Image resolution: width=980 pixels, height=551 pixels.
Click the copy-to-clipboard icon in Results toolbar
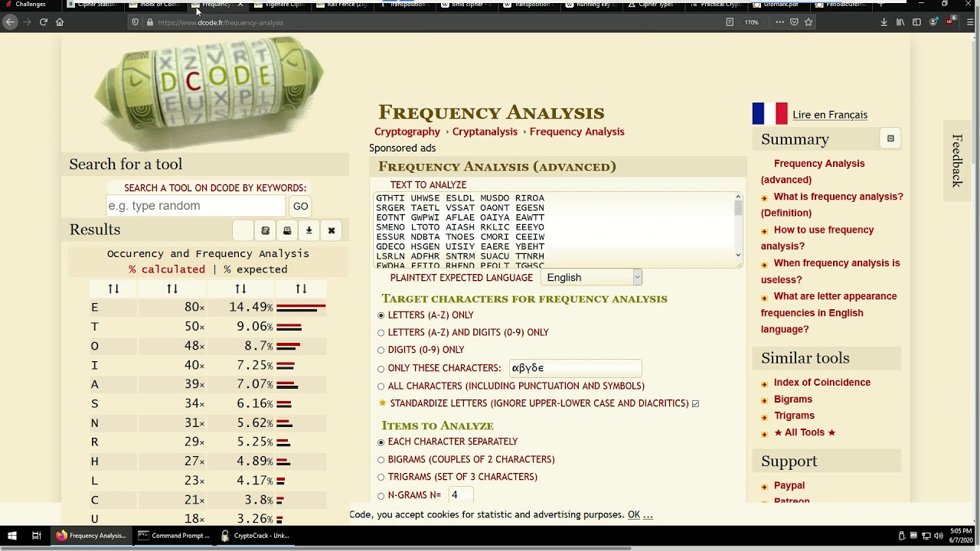[x=265, y=230]
